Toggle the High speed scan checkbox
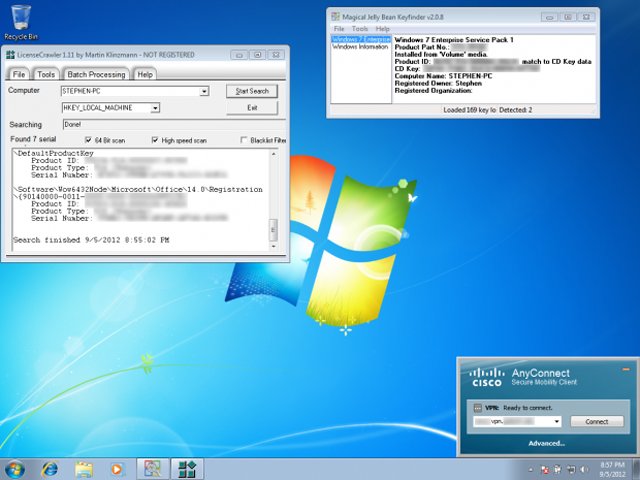Image resolution: width=640 pixels, height=480 pixels. (155, 140)
